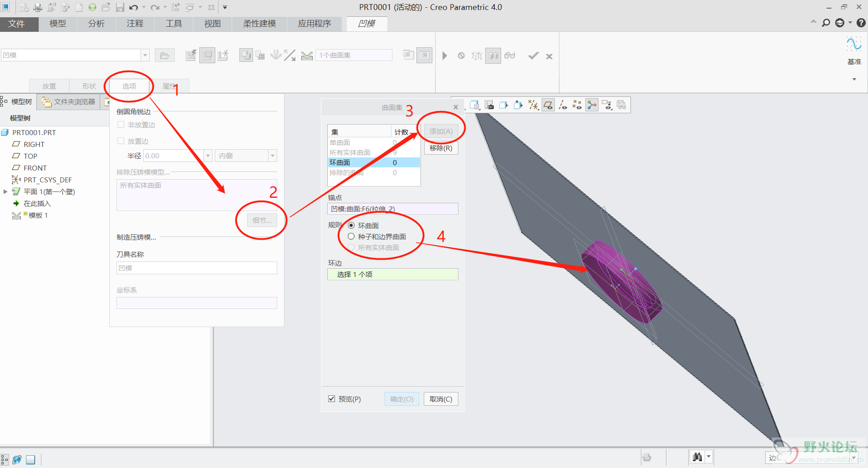This screenshot has height=468, width=868.
Task: Click the 环边 选择 1 个项 collector
Action: (393, 274)
